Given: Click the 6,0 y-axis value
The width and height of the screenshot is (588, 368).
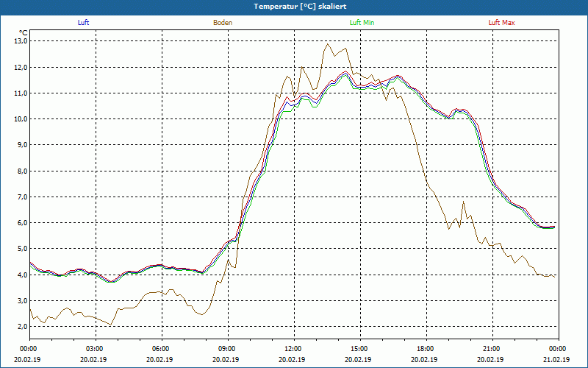Looking at the screenshot, I should click(22, 223).
